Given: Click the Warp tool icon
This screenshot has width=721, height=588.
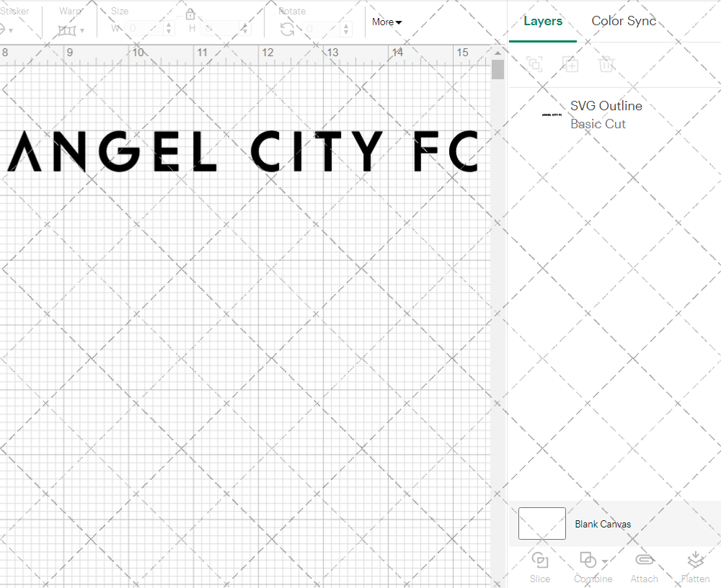Looking at the screenshot, I should tap(68, 30).
